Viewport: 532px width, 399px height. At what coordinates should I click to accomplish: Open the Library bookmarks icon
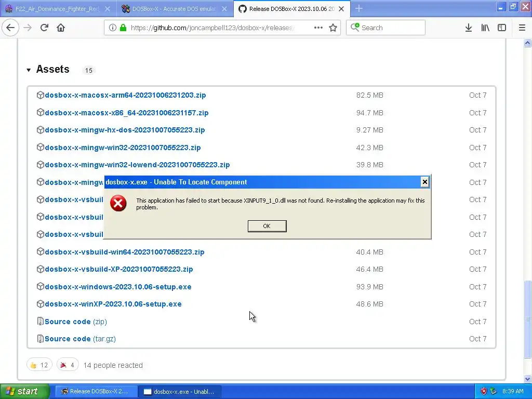[x=485, y=28]
